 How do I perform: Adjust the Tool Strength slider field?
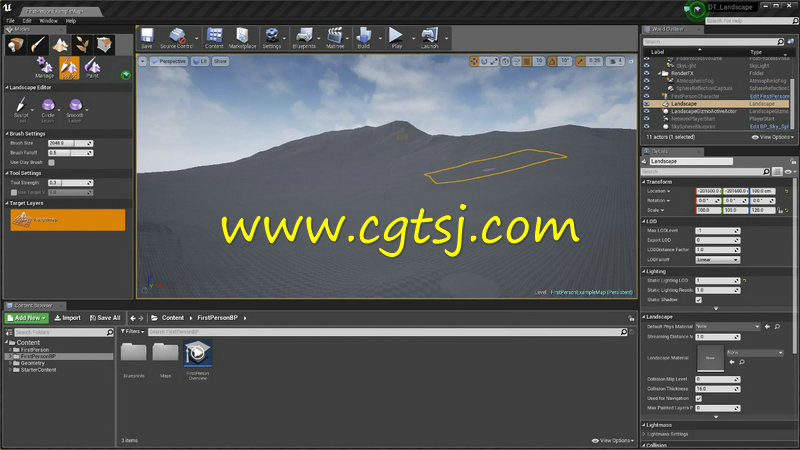click(x=70, y=183)
